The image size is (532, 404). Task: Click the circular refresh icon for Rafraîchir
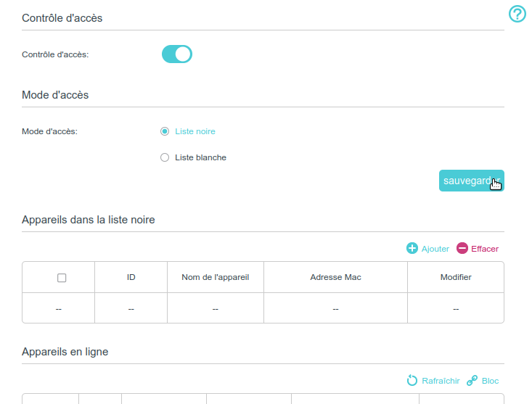pyautogui.click(x=412, y=381)
